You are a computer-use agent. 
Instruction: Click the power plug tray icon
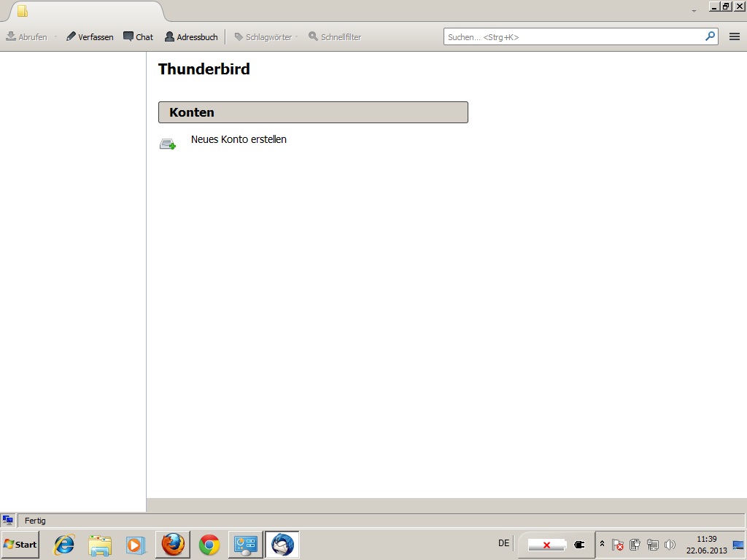tap(635, 544)
